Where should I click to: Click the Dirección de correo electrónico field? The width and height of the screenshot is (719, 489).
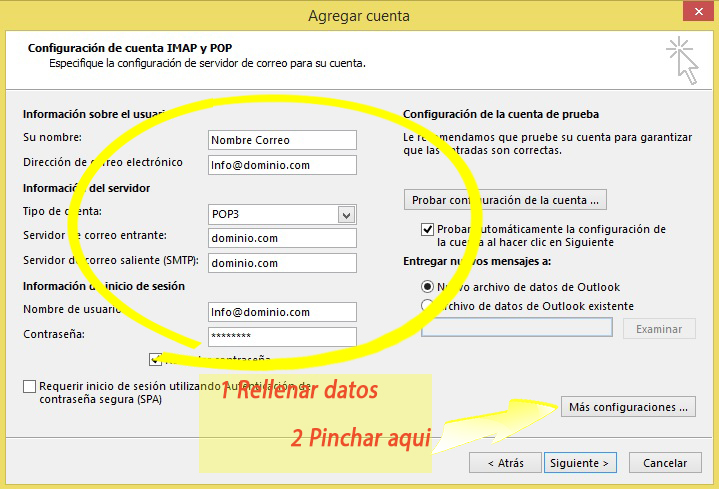pos(282,165)
